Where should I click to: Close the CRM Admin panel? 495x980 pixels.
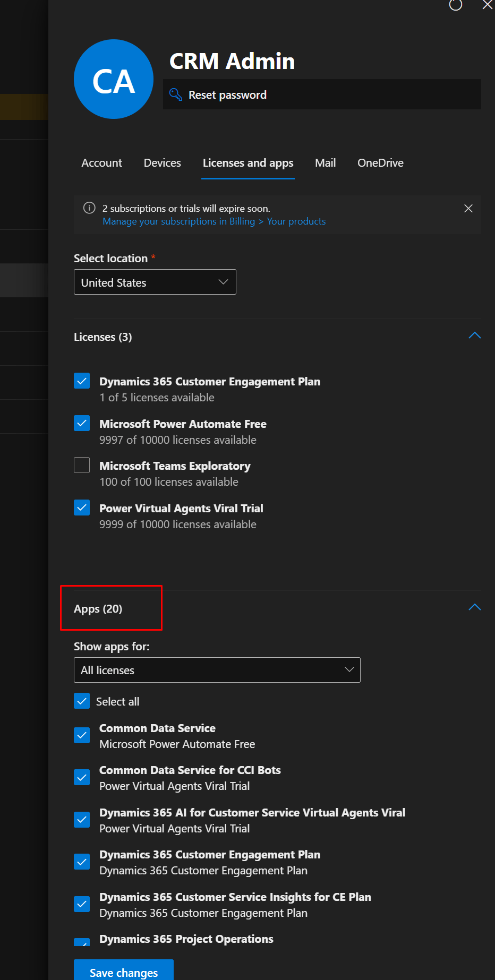click(x=487, y=5)
